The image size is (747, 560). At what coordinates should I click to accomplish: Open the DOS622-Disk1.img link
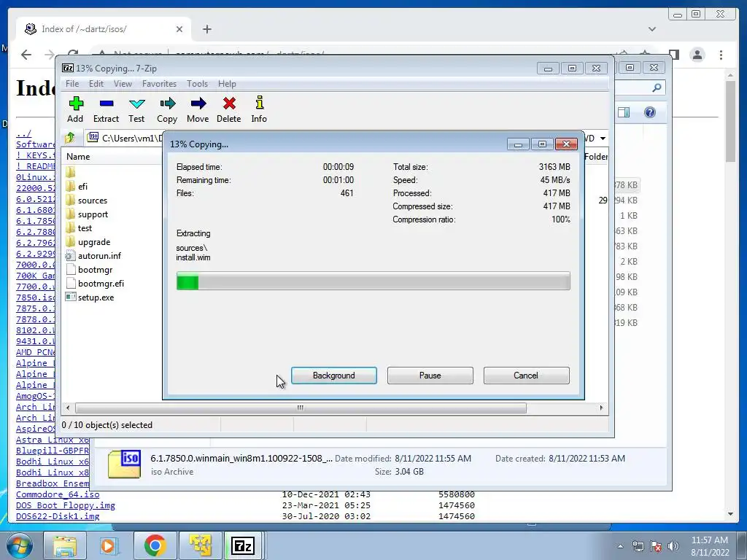point(58,516)
